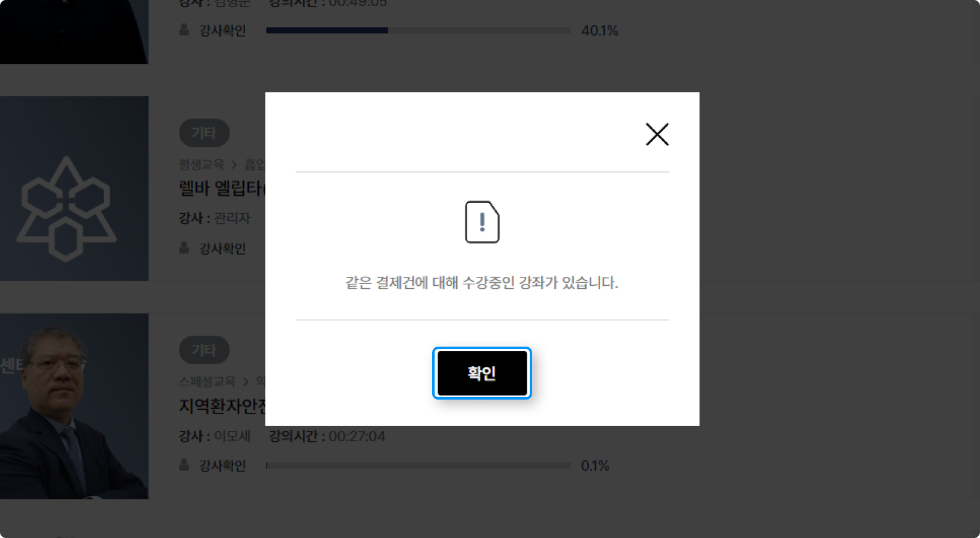This screenshot has height=538, width=980.
Task: Click the person icon in 렐바 엘립타 row
Action: coord(184,247)
